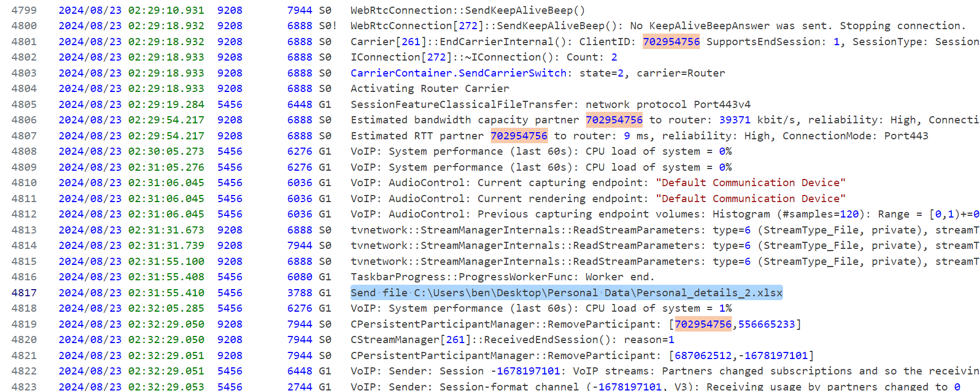The image size is (980, 391).
Task: Click CPU load of system = 1% line
Action: click(x=541, y=308)
